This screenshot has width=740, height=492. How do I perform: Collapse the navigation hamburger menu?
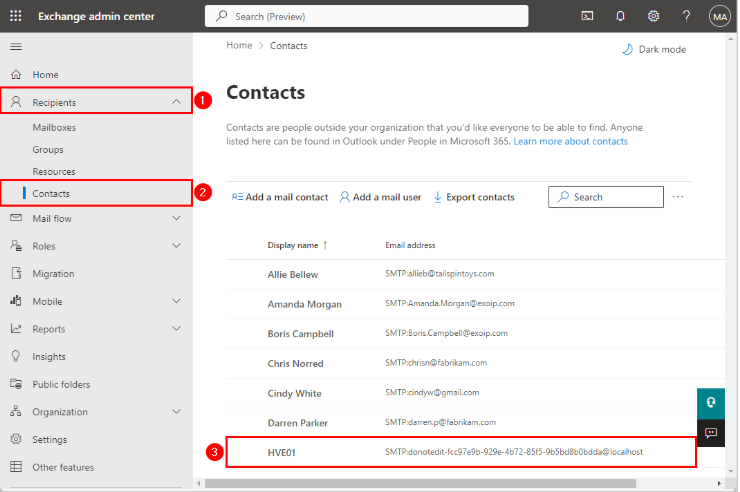16,47
